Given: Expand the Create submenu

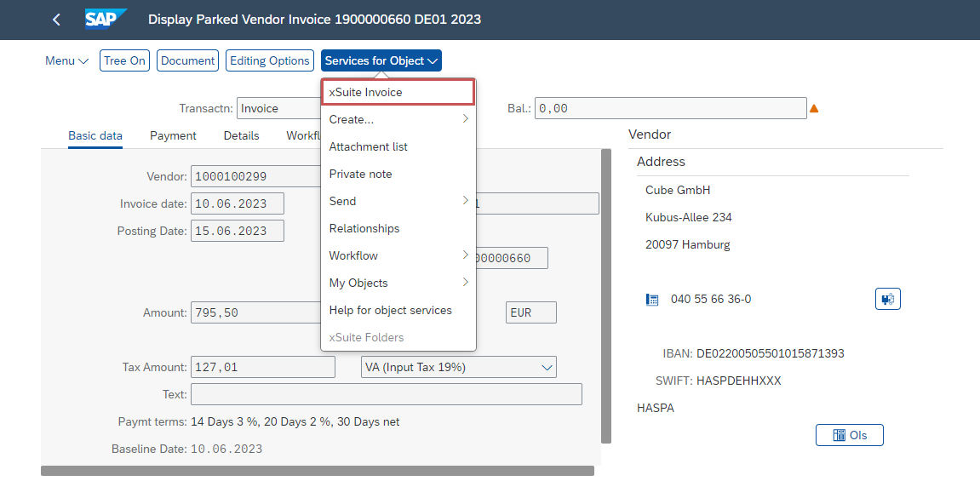Looking at the screenshot, I should point(398,119).
